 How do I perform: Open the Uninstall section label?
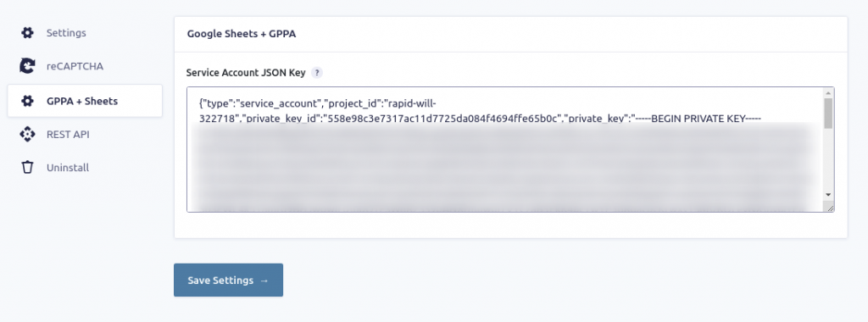[68, 168]
